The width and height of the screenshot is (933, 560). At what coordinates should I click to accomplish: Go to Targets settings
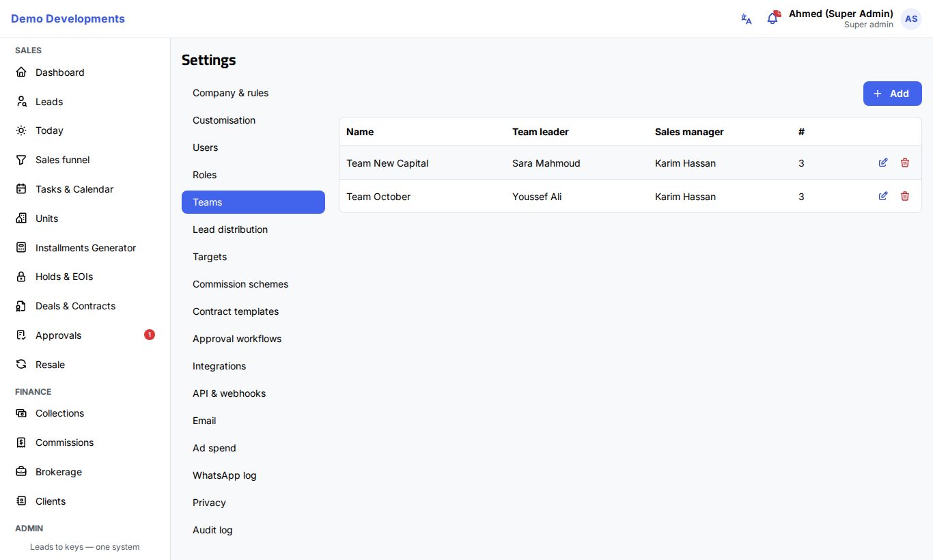point(253,257)
